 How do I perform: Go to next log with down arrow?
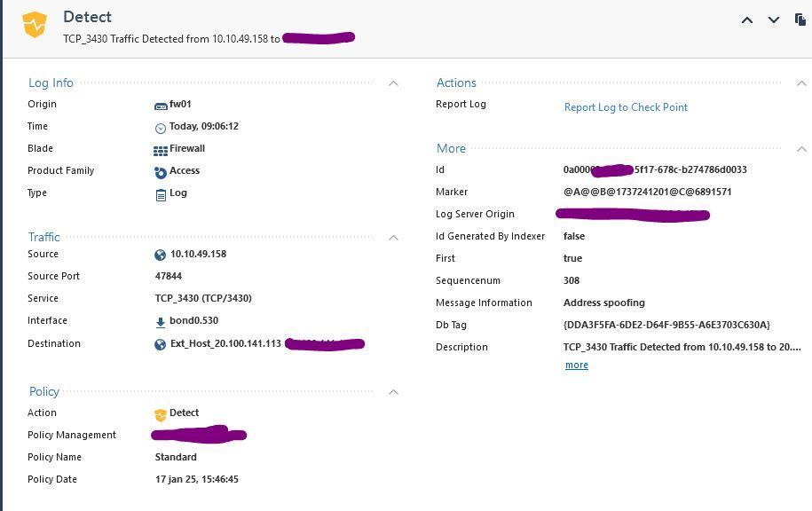(x=774, y=20)
